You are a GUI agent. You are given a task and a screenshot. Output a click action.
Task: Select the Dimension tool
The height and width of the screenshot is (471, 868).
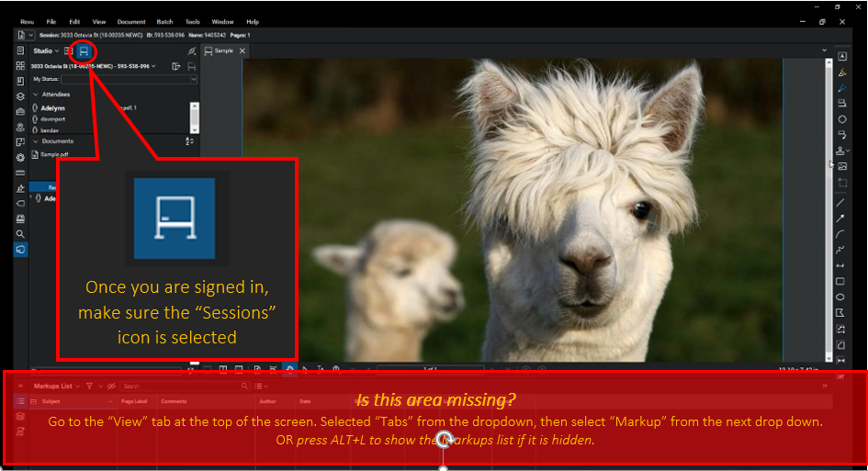840,265
